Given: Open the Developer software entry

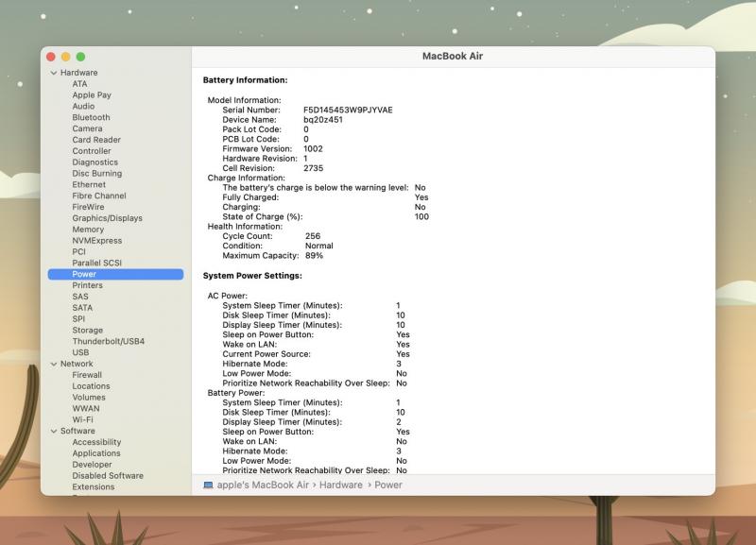Looking at the screenshot, I should (92, 465).
